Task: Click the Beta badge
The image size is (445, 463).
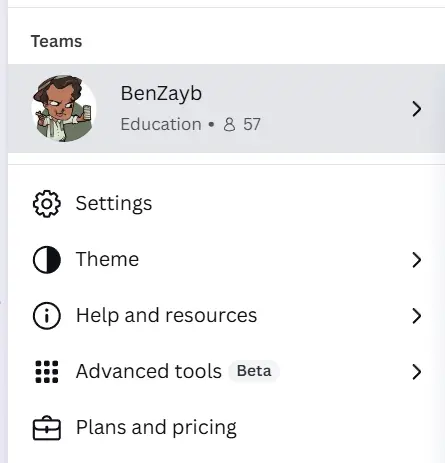Action: pyautogui.click(x=254, y=371)
